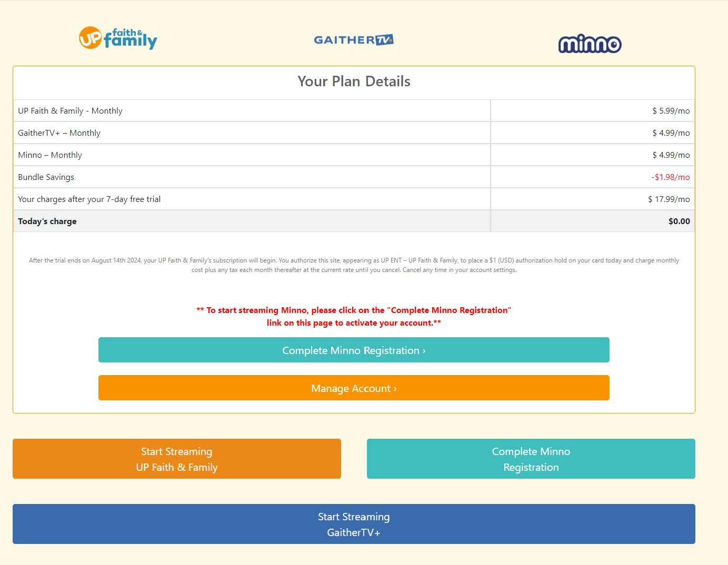Click Complete Minno Registration beside the orange streaming button

pyautogui.click(x=531, y=459)
